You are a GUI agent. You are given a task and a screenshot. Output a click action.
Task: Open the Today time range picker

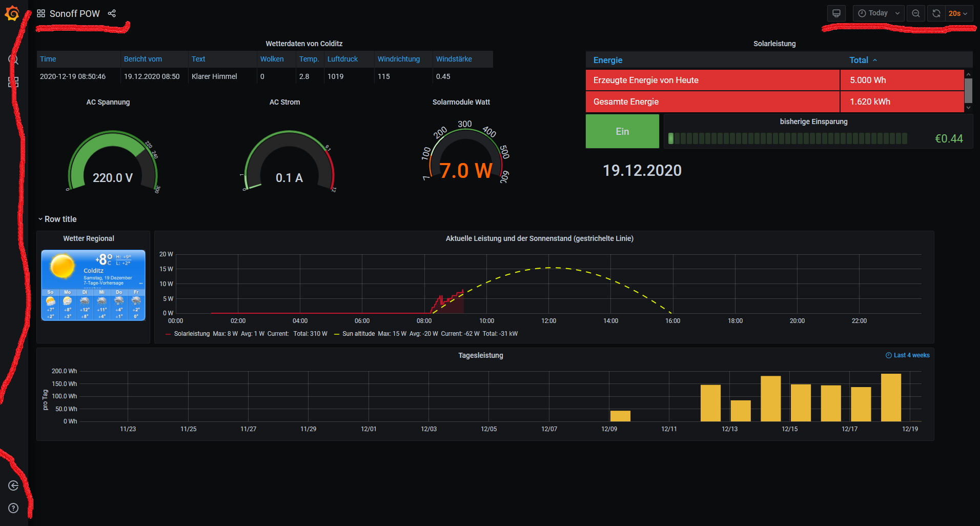(878, 13)
